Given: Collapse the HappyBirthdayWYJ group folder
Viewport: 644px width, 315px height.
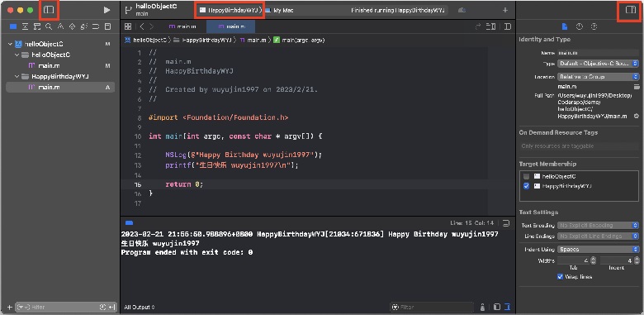Looking at the screenshot, I should tap(17, 77).
